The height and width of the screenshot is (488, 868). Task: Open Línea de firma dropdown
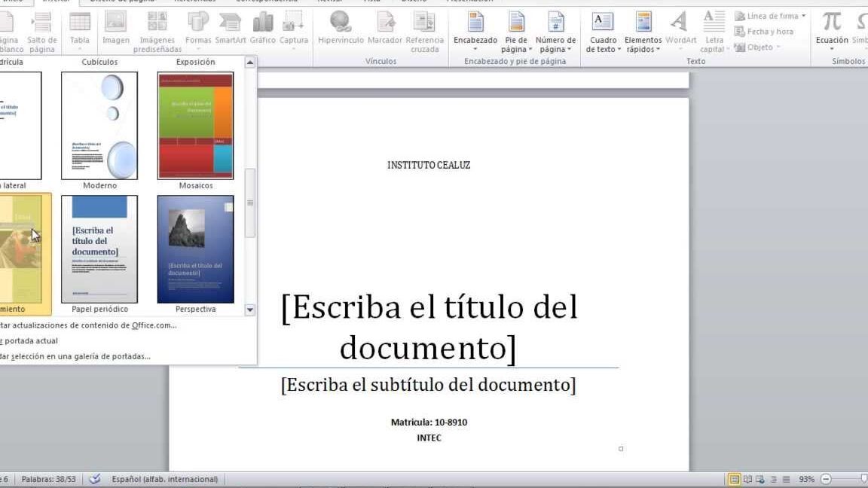(x=770, y=16)
